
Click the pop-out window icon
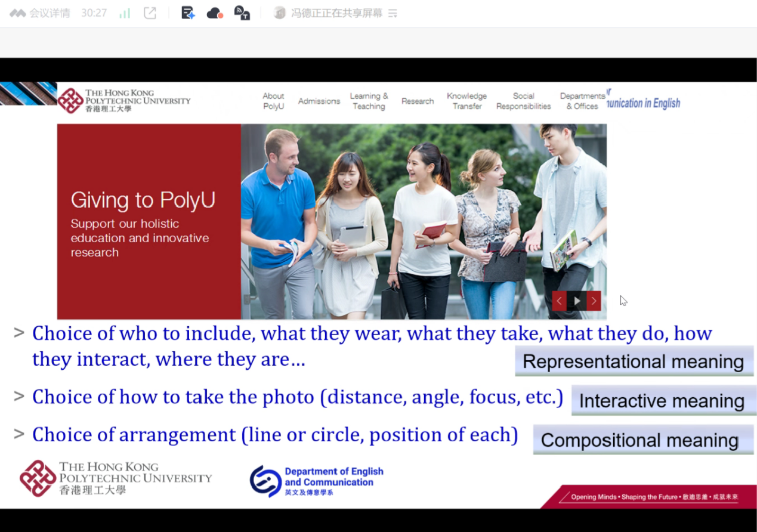pyautogui.click(x=150, y=13)
